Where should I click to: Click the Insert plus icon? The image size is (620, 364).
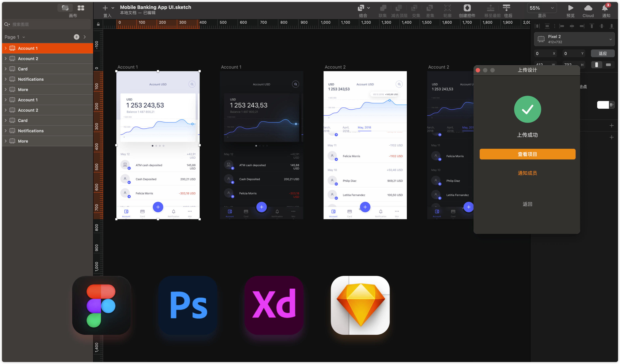click(x=105, y=8)
